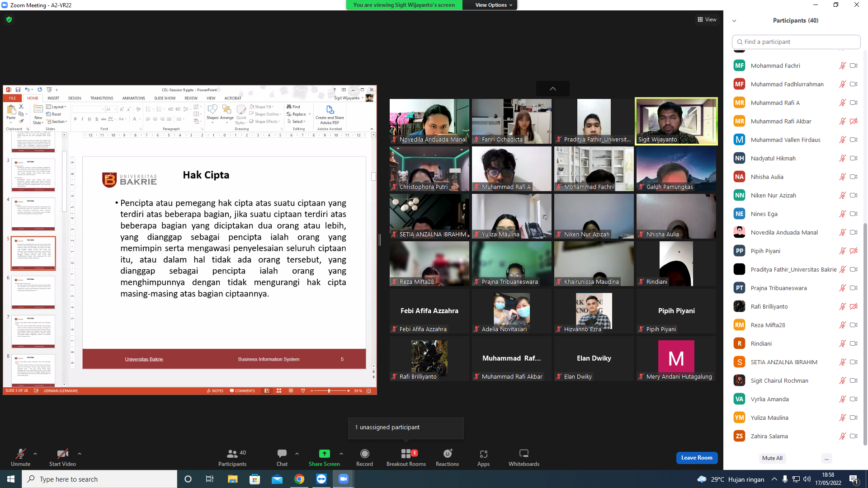Open the Mail app from the taskbar

click(277, 479)
